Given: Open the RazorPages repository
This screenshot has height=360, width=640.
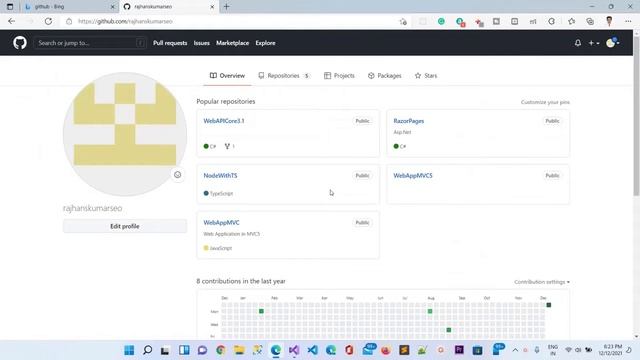Looking at the screenshot, I should (x=409, y=121).
